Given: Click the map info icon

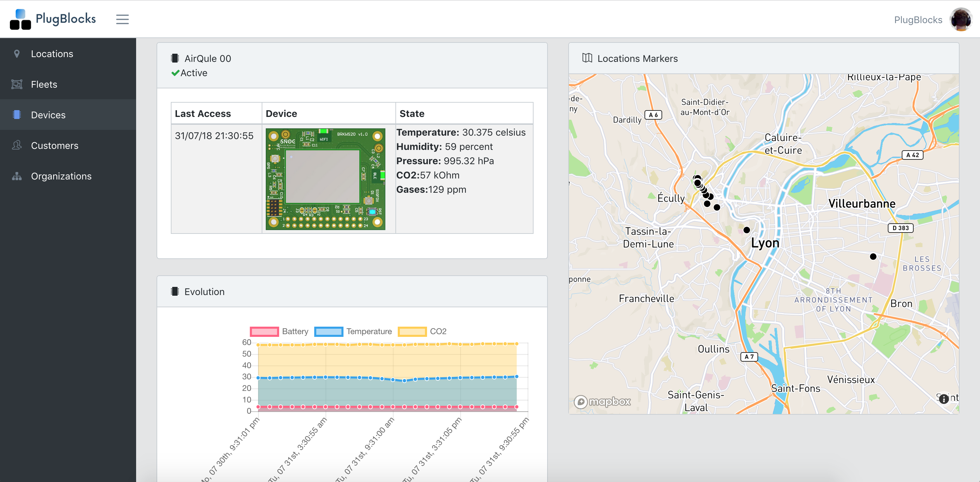Looking at the screenshot, I should coord(944,399).
